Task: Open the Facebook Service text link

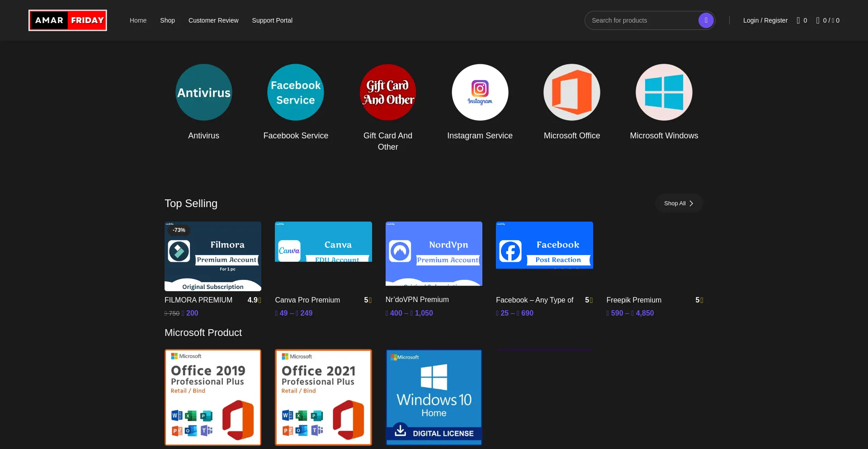Action: point(296,136)
